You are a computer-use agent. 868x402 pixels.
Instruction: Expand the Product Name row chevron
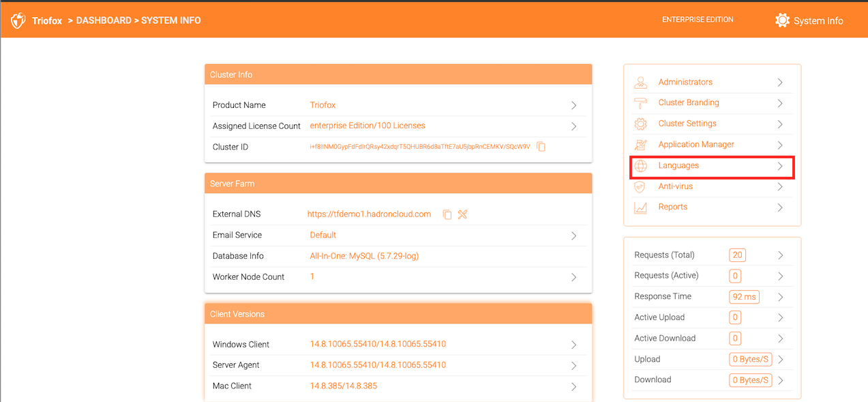coord(574,106)
